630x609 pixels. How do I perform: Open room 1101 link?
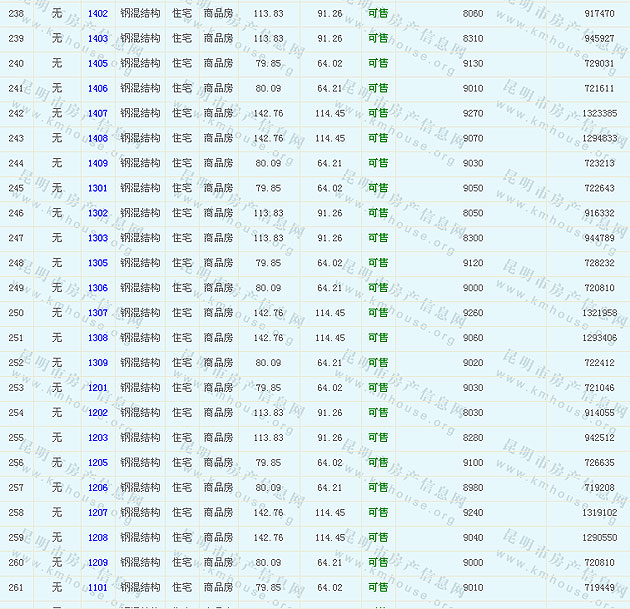(97, 589)
